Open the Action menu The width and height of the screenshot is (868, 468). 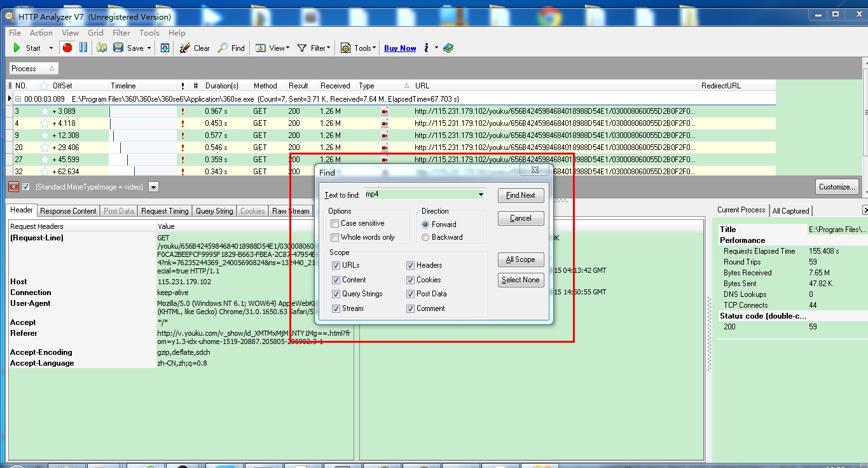tap(41, 32)
